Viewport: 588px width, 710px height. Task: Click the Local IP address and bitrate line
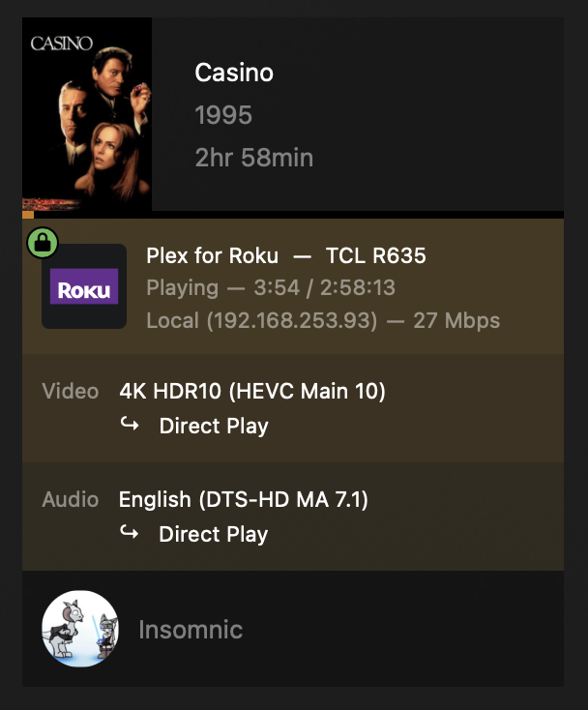(x=323, y=320)
